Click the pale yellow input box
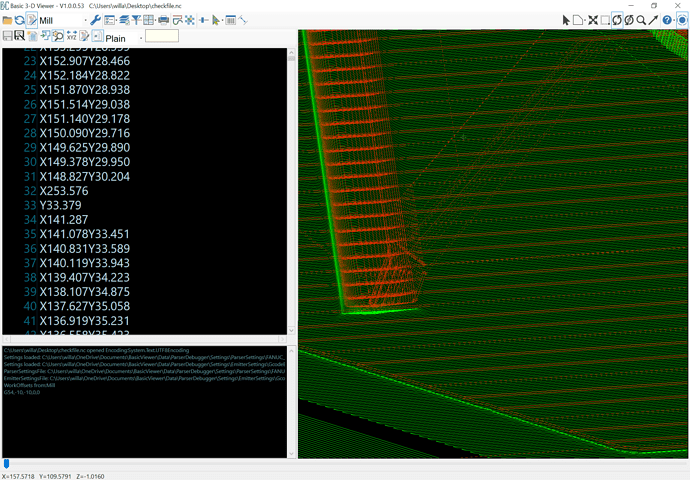This screenshot has height=480, width=690. click(162, 36)
